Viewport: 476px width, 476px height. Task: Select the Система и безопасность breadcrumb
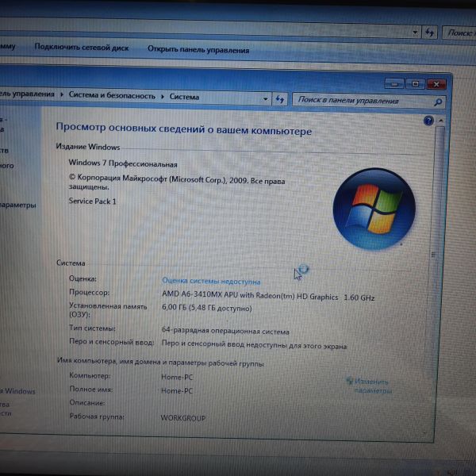click(112, 96)
